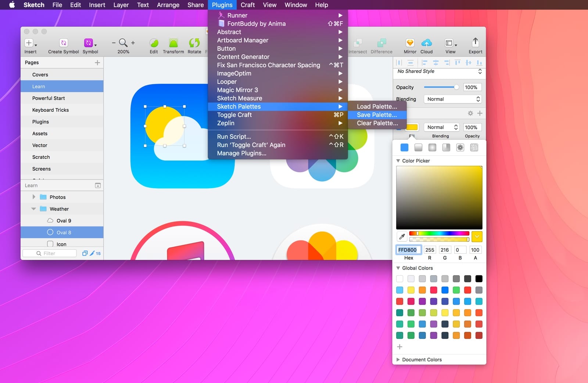
Task: Collapse the Weather layer group
Action: pos(34,209)
